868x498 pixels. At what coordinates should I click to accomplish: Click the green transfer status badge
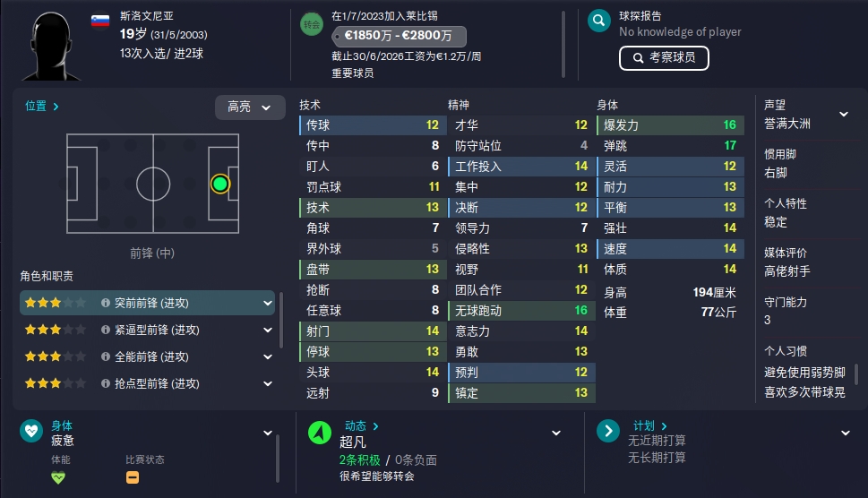312,24
